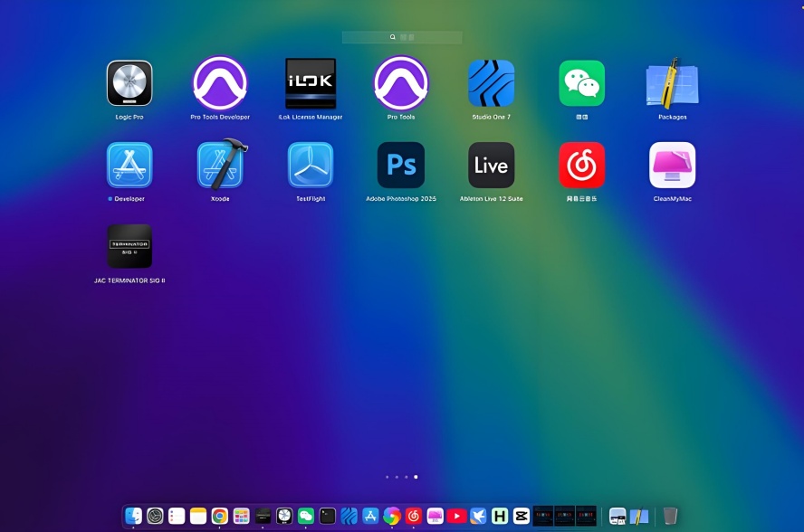
Task: Open Notes in the Dock
Action: [198, 516]
